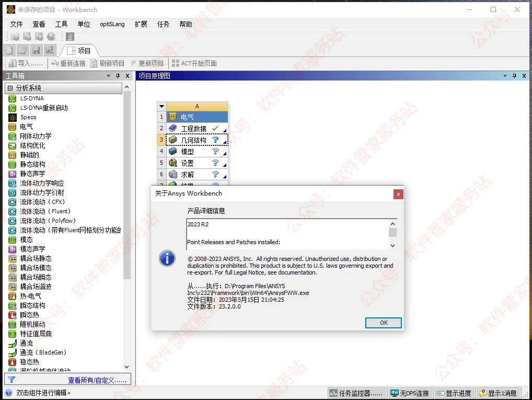Click the 流体动力学响应 icon

(x=12, y=184)
